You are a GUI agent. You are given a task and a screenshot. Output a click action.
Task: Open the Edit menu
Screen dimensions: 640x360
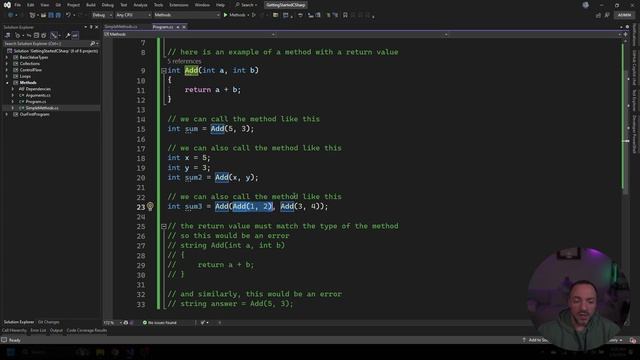[x=31, y=5]
